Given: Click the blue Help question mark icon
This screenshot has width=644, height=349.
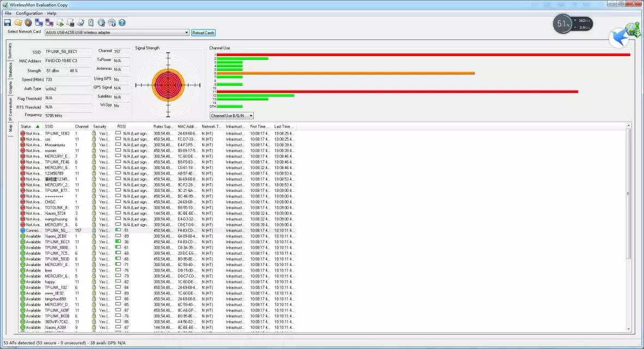Looking at the screenshot, I should click(122, 22).
